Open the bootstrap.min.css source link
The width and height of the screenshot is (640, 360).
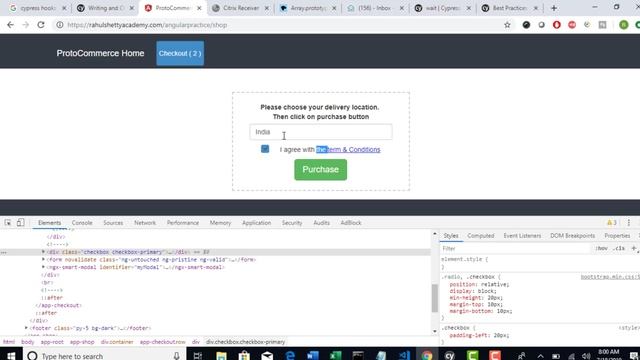coord(610,277)
